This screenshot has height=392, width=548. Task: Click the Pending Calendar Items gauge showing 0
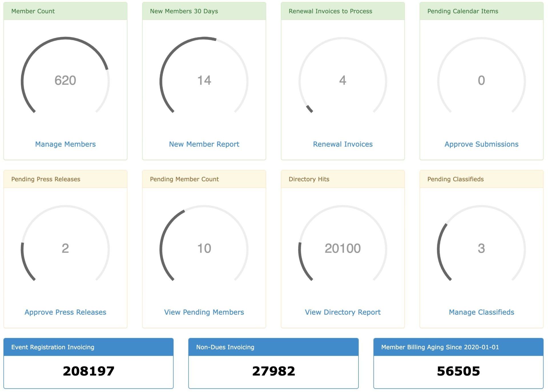tap(481, 81)
